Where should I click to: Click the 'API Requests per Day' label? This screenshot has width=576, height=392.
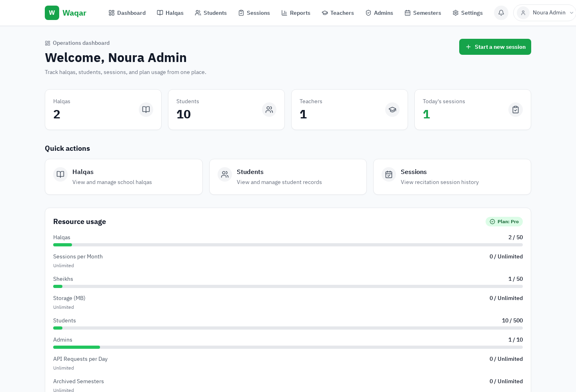(x=80, y=359)
